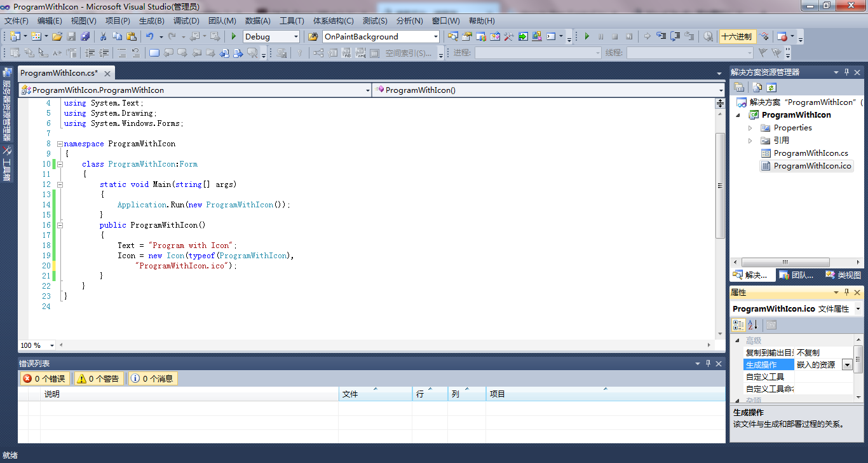Toggle auto-hide pin on 属性 panel

(x=846, y=293)
